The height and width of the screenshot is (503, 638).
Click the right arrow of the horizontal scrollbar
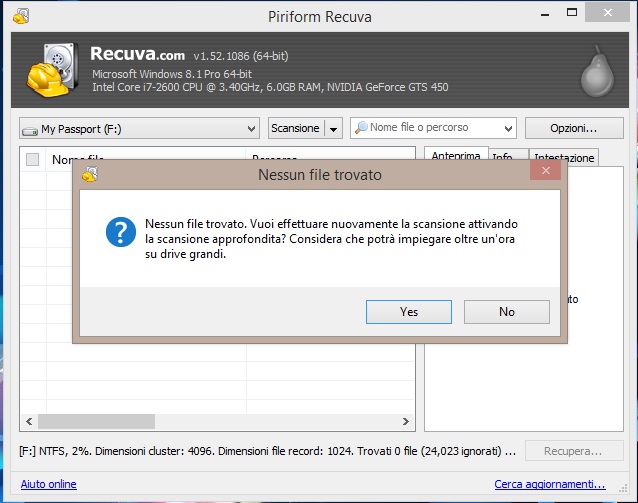click(x=405, y=421)
